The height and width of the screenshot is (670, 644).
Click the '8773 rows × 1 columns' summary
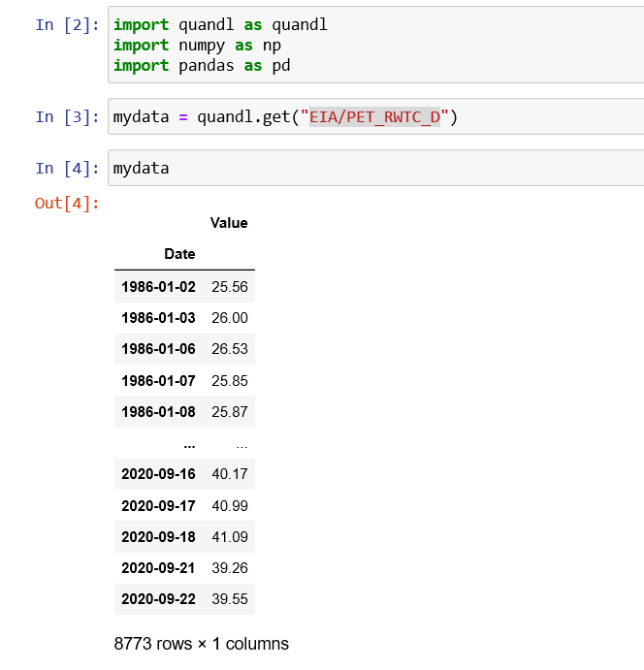coord(202,644)
